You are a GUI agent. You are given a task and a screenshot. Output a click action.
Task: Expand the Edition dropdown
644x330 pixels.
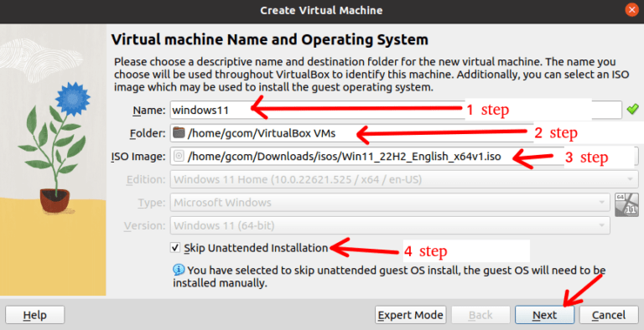[x=404, y=179]
